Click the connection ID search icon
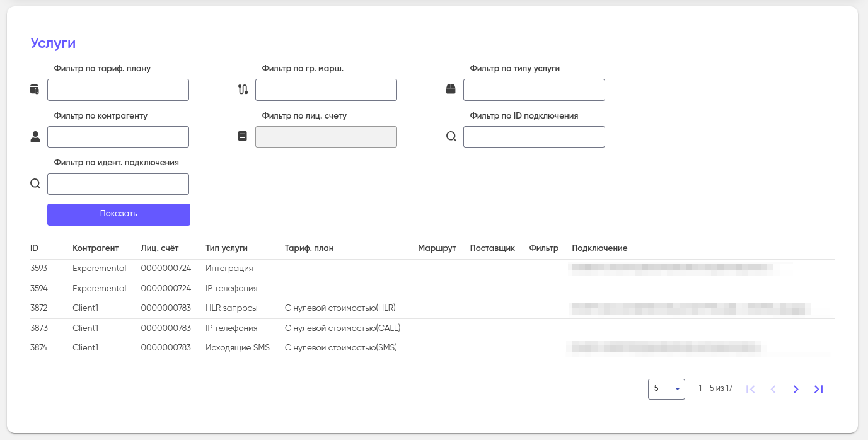 click(451, 136)
